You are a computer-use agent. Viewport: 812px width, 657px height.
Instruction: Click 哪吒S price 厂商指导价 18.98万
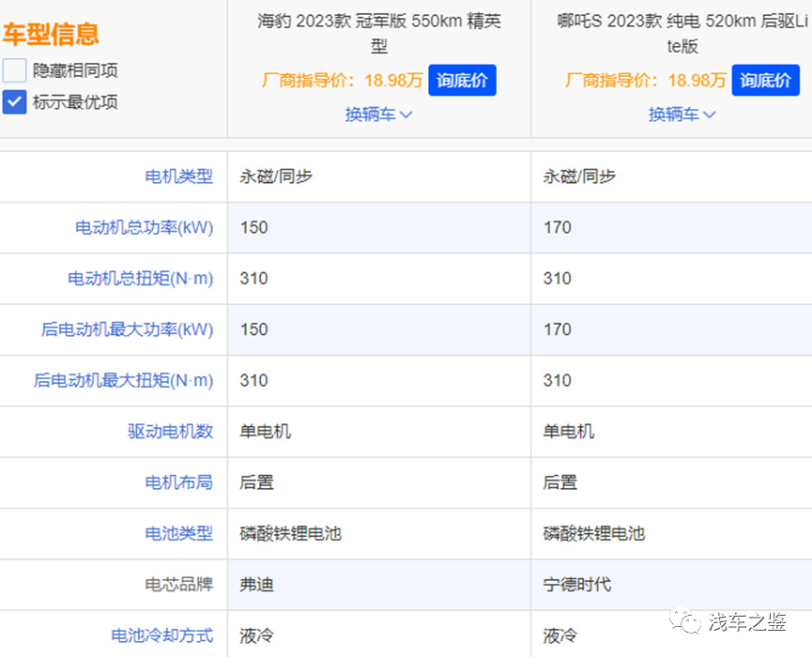pyautogui.click(x=646, y=81)
